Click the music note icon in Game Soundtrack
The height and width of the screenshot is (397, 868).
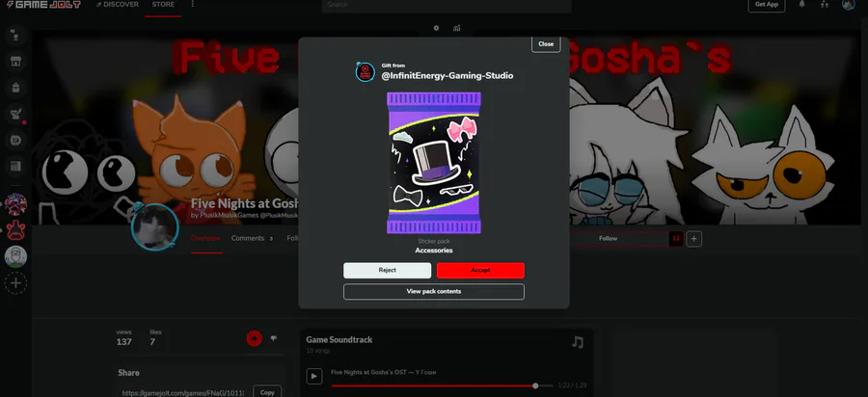578,342
